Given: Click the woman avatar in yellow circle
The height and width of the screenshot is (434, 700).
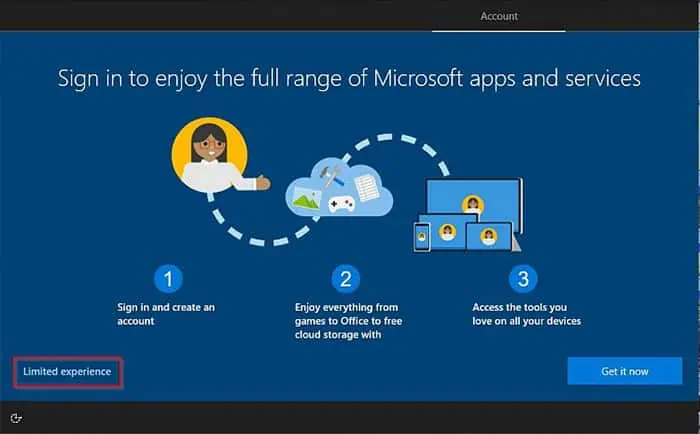Looking at the screenshot, I should tap(210, 154).
